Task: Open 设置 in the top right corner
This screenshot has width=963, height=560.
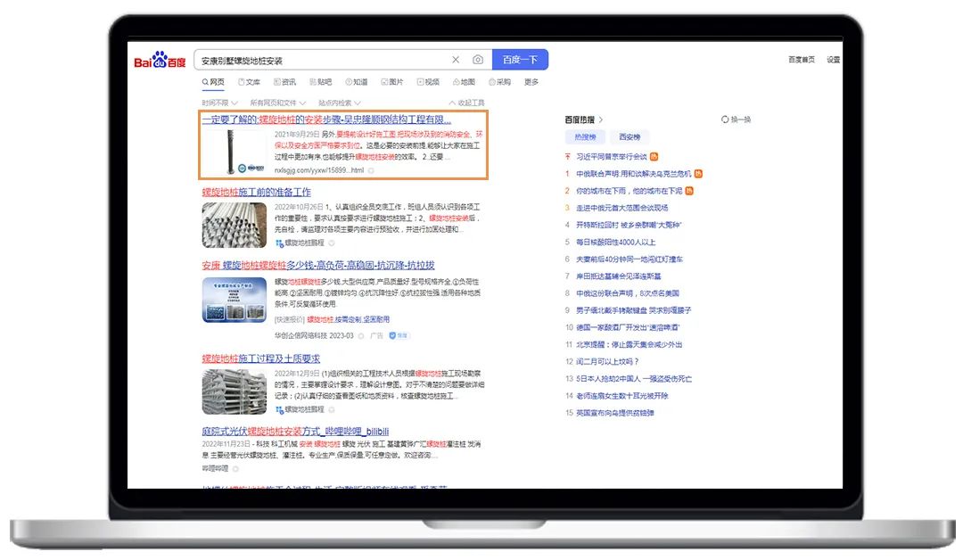Action: click(x=833, y=60)
